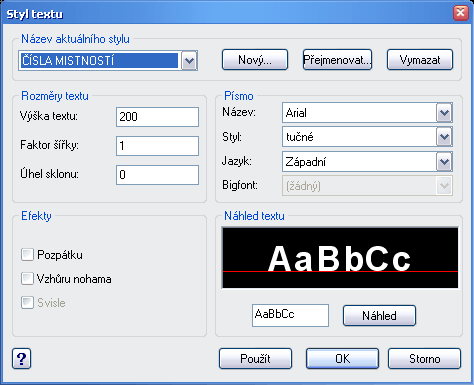Click the Nový... button
474x385 pixels.
255,60
